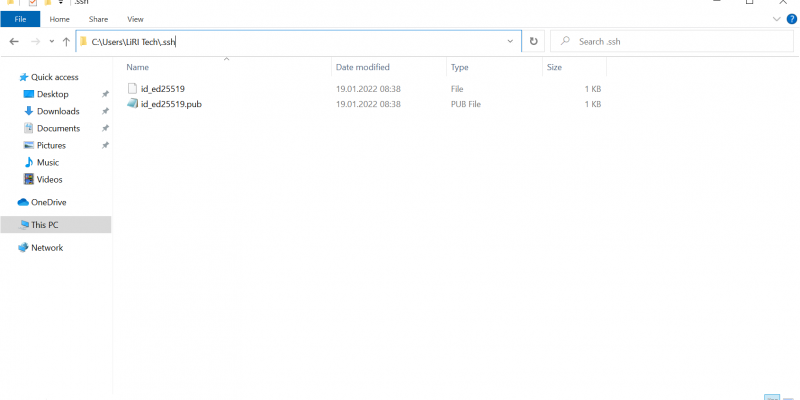Click the pin icon next to Pictures
The image size is (800, 400).
point(105,145)
